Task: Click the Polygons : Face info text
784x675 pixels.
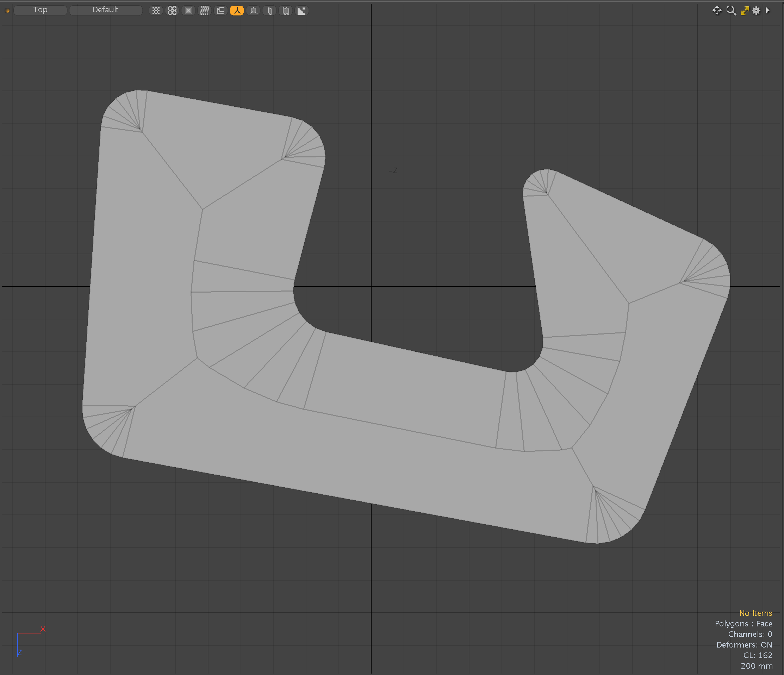Action: [x=743, y=624]
